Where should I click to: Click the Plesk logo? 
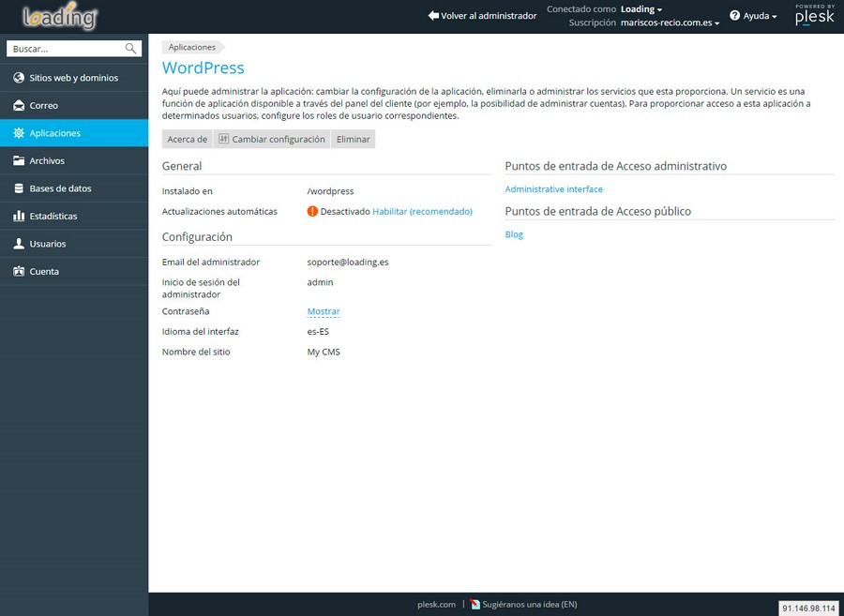pos(815,16)
